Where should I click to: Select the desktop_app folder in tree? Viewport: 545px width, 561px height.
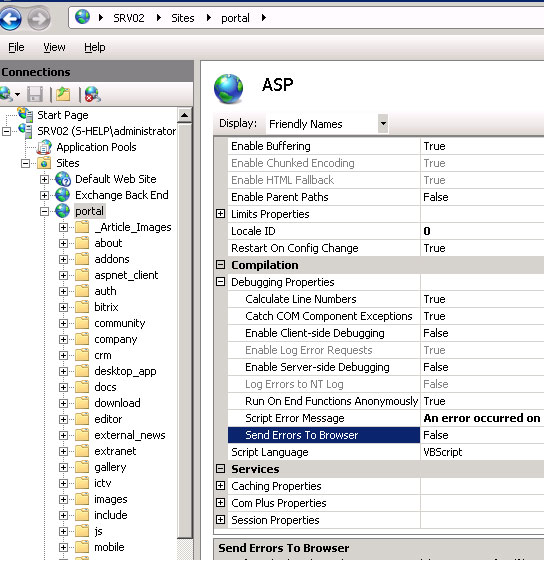[125, 371]
